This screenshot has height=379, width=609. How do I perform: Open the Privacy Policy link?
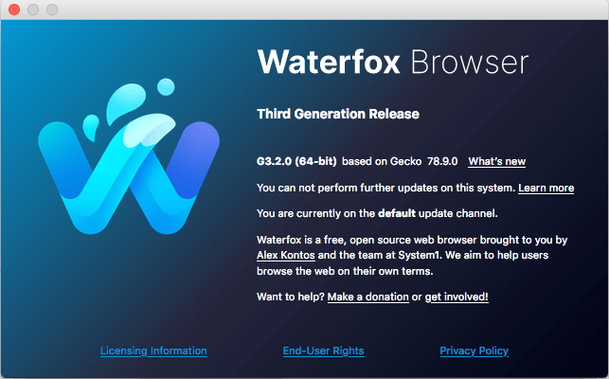tap(474, 351)
